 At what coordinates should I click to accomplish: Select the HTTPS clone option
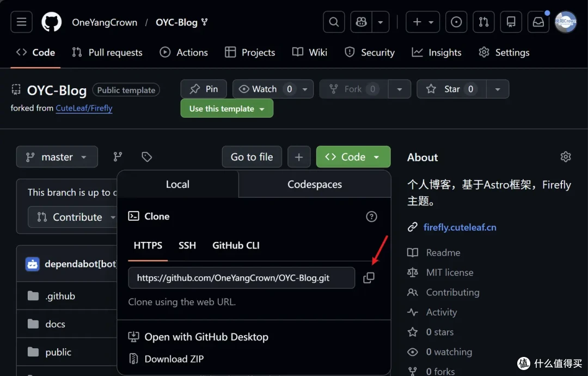point(148,246)
